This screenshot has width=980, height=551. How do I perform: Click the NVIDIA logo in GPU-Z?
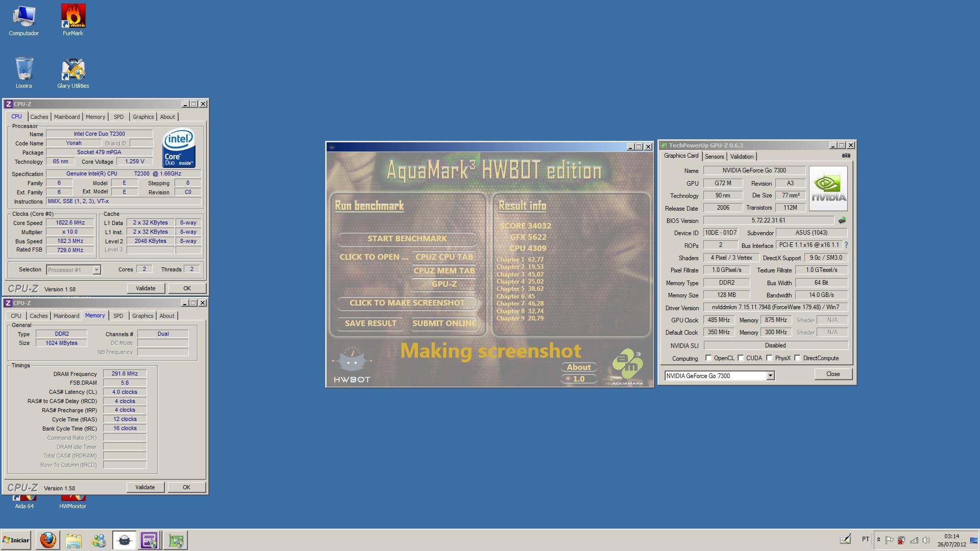point(828,188)
